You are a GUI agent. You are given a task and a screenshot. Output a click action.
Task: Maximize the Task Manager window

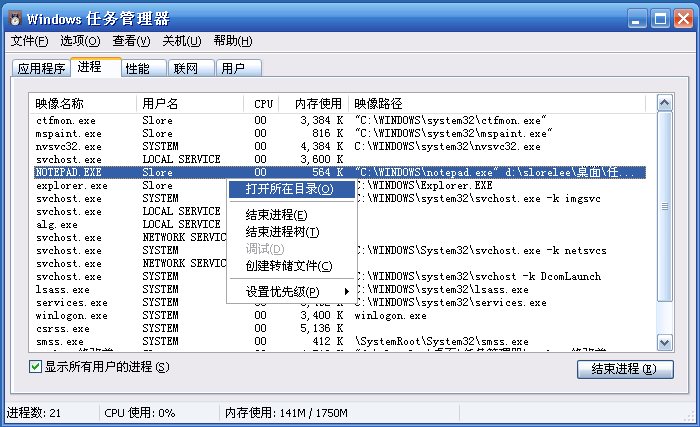pos(660,19)
